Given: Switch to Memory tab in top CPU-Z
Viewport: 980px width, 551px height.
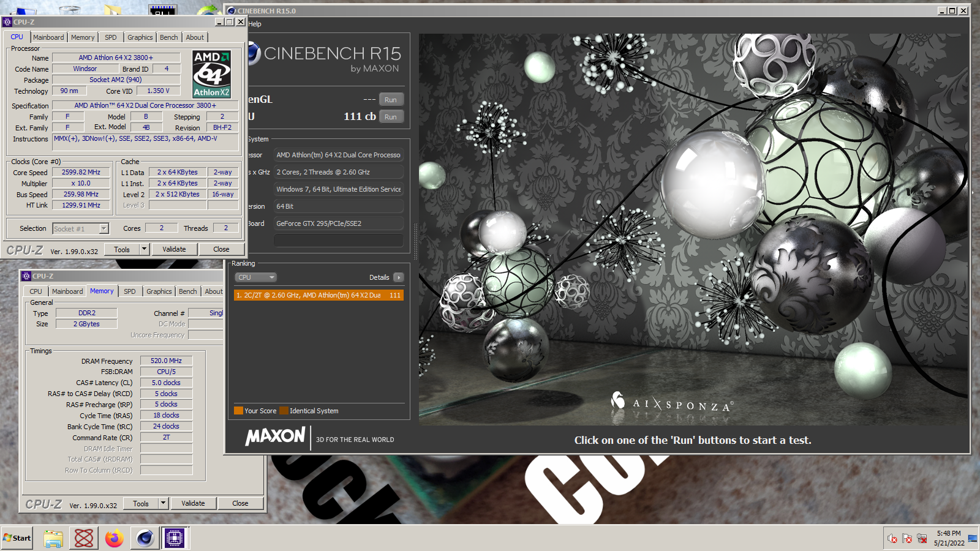Looking at the screenshot, I should click(x=83, y=37).
